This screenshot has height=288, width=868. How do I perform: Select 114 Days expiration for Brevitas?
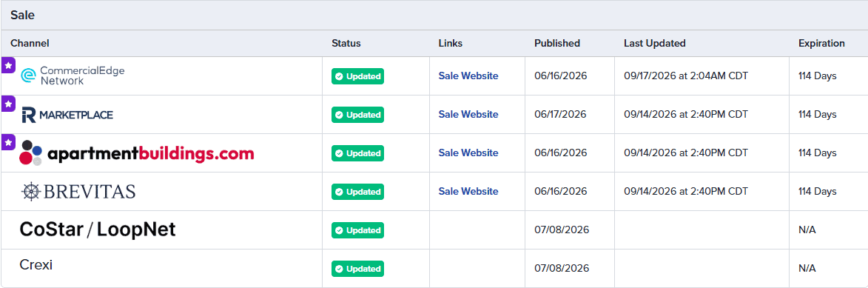817,191
